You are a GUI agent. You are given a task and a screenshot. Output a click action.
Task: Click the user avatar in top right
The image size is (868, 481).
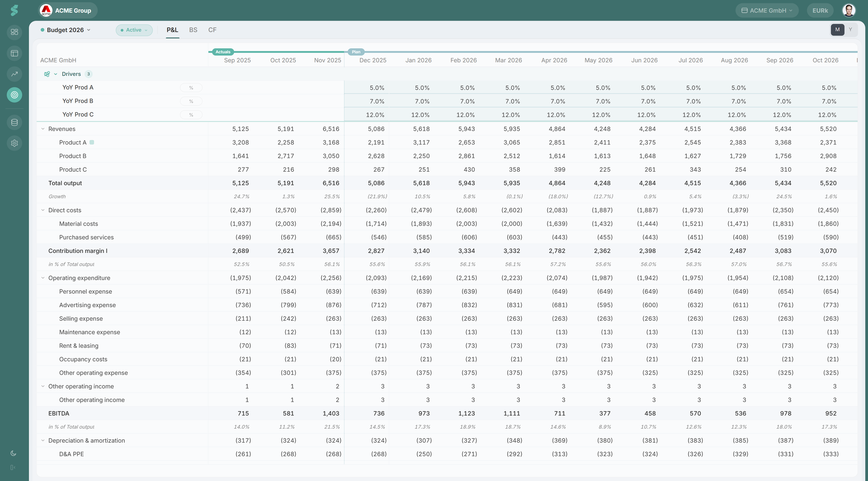tap(849, 10)
